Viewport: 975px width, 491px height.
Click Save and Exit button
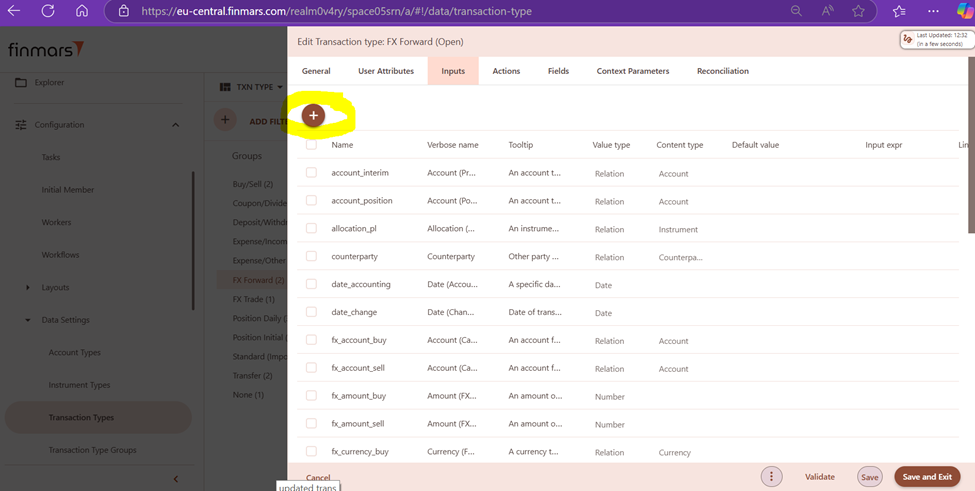(927, 477)
